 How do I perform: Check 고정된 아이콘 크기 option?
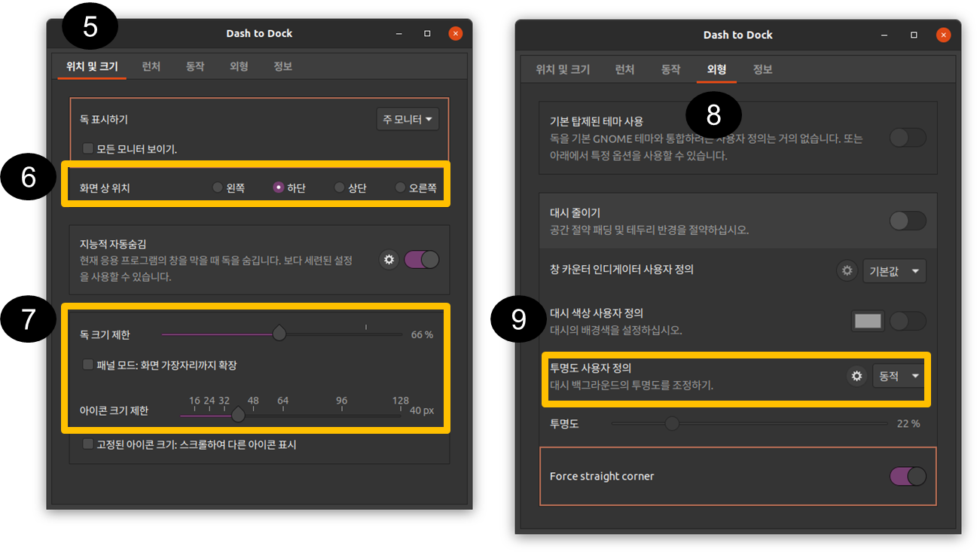[88, 444]
